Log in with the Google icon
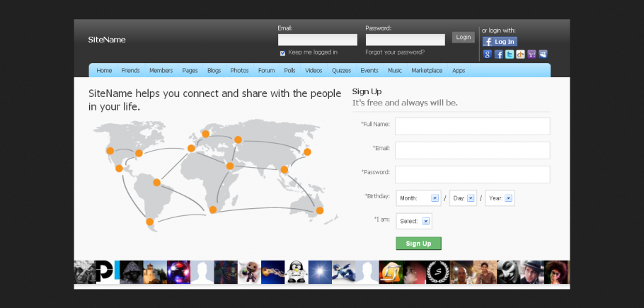The image size is (644, 308). [488, 55]
